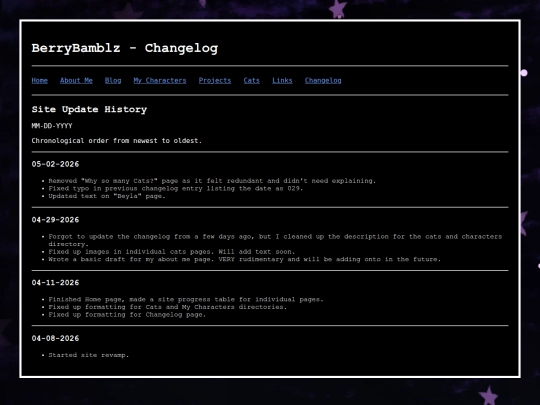Open the Home link
540x405 pixels.
[40, 81]
